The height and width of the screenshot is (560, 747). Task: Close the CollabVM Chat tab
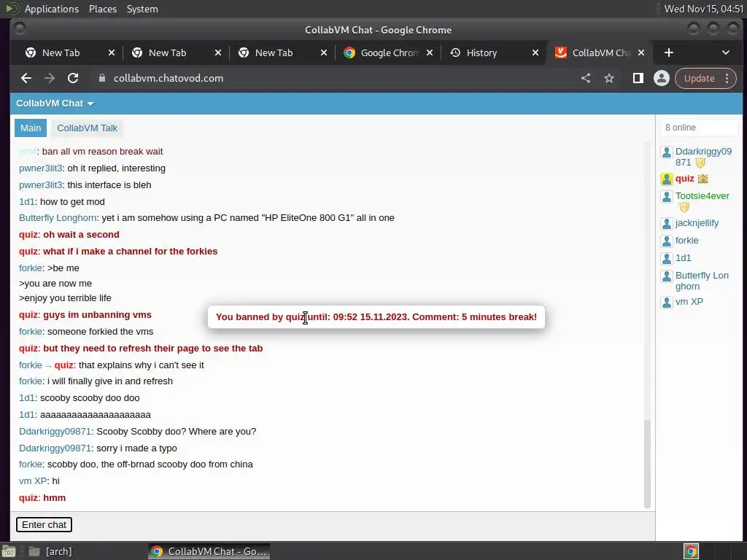(641, 52)
